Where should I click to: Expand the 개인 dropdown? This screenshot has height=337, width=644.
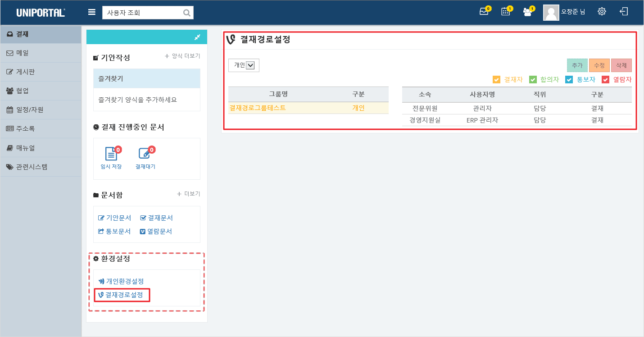pyautogui.click(x=244, y=65)
